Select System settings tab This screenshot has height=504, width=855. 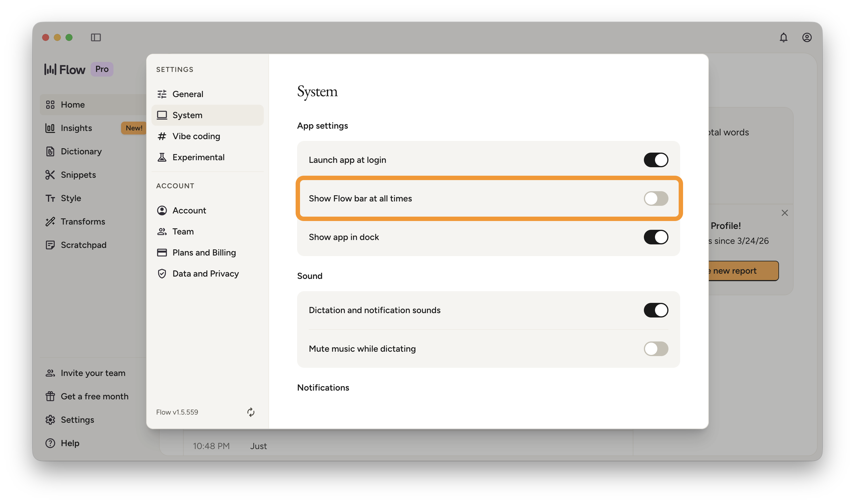[208, 115]
